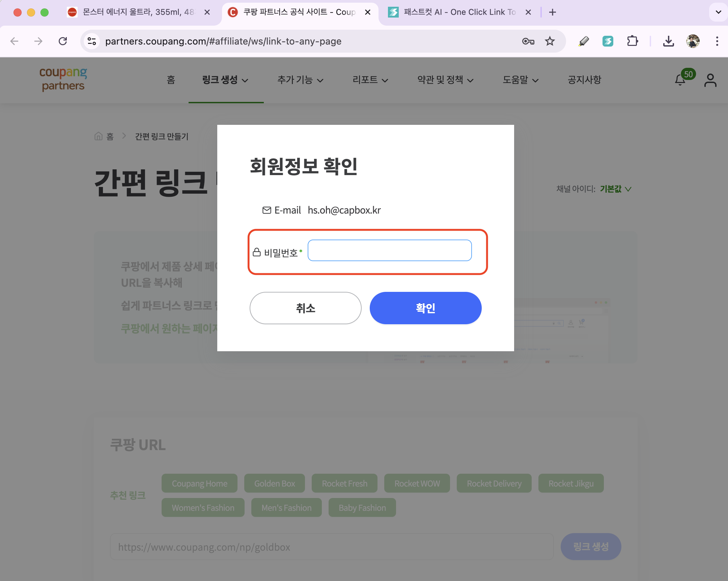Expand the 약관 및 정책 menu
The image size is (728, 581).
445,80
